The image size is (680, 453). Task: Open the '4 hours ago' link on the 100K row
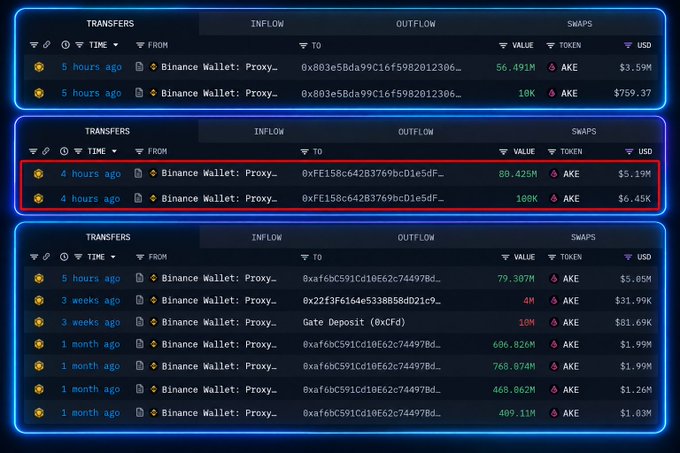point(90,199)
